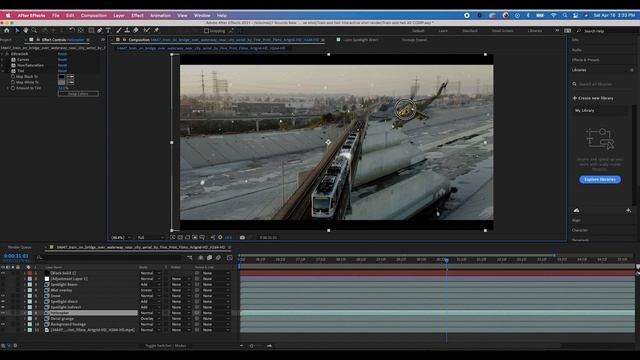Open Map Black To color swatch
Screen dimensions: 640x360
tap(61, 77)
